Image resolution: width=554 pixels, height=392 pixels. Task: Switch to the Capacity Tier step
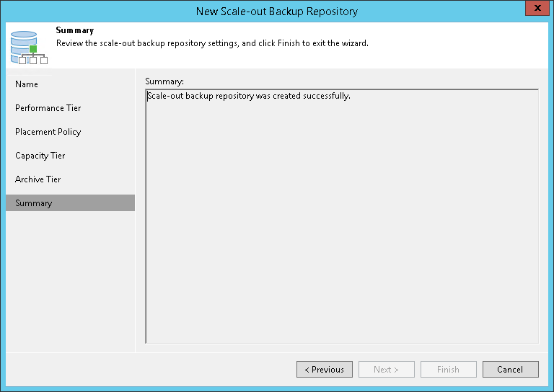pos(40,156)
